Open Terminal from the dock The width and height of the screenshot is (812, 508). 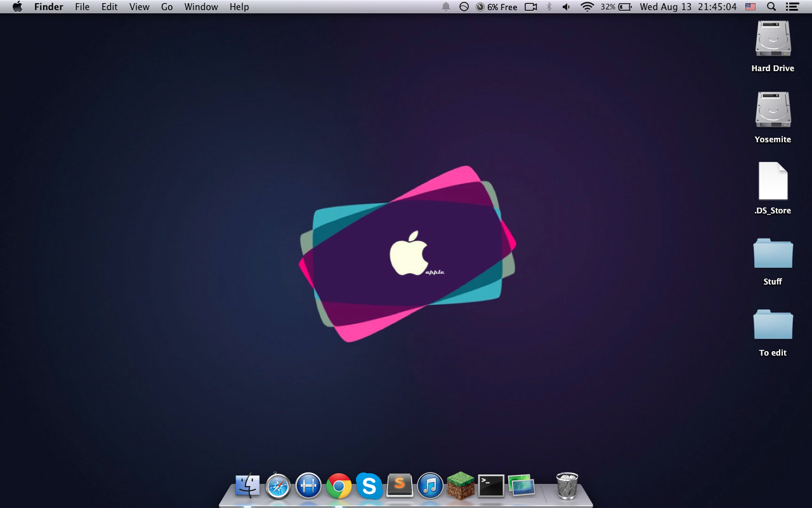(491, 486)
